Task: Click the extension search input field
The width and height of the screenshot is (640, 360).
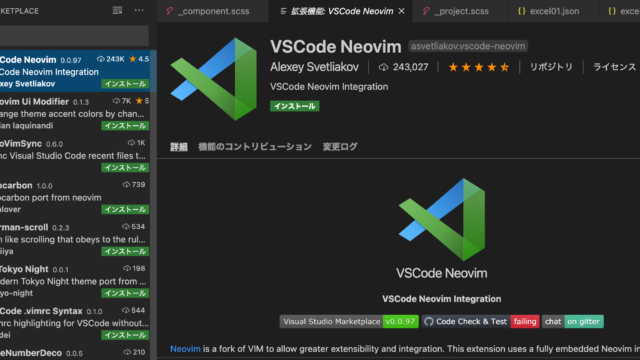Action: (74, 36)
